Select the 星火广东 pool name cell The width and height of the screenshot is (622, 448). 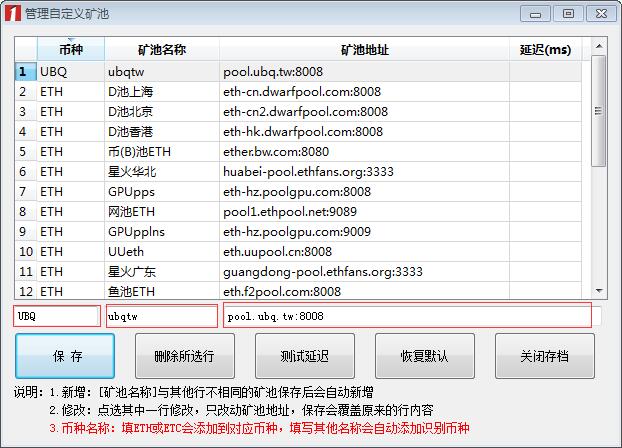[162, 271]
